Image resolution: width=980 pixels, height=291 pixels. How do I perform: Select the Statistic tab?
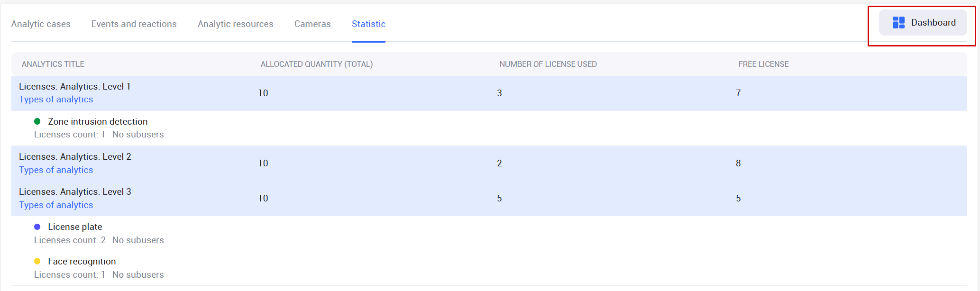[x=368, y=24]
